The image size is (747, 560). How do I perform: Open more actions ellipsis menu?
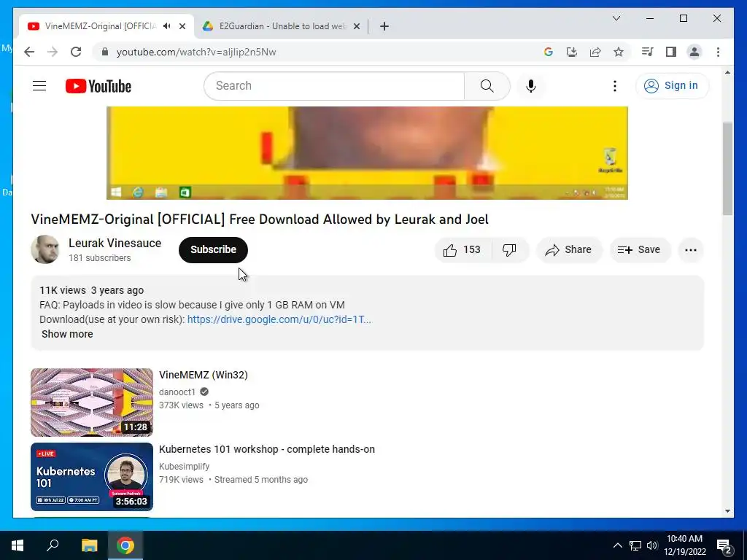(690, 249)
